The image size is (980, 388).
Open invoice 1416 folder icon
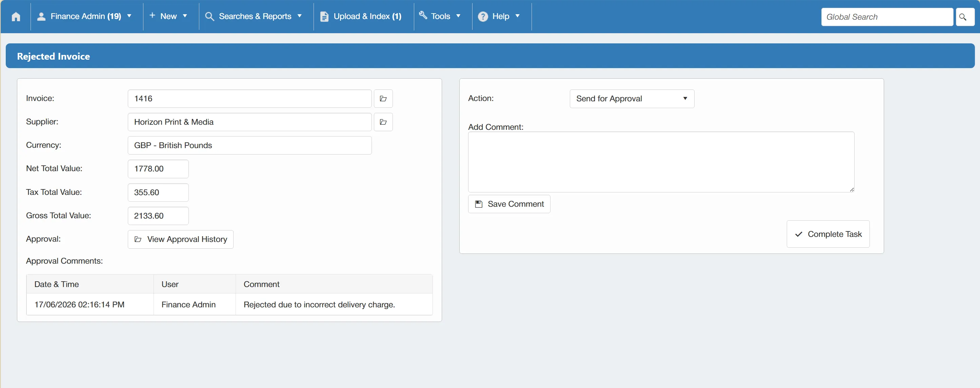click(x=383, y=99)
